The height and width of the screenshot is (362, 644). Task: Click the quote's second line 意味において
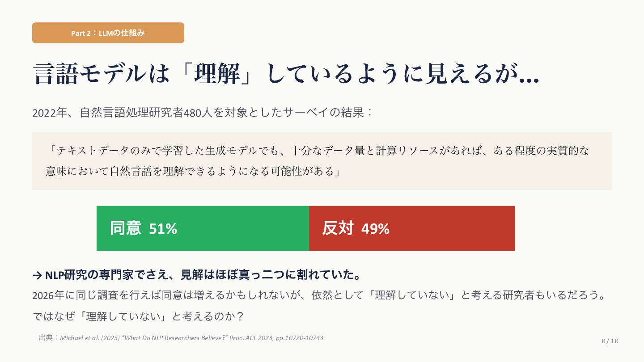(x=192, y=171)
